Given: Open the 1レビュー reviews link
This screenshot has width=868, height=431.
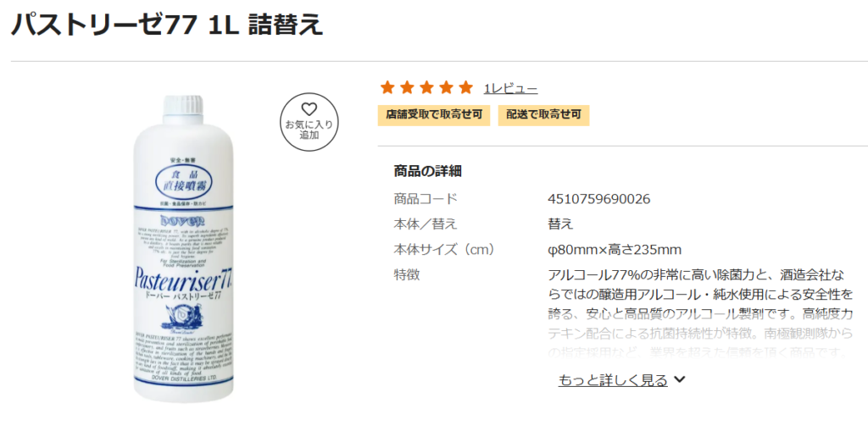Looking at the screenshot, I should [510, 89].
